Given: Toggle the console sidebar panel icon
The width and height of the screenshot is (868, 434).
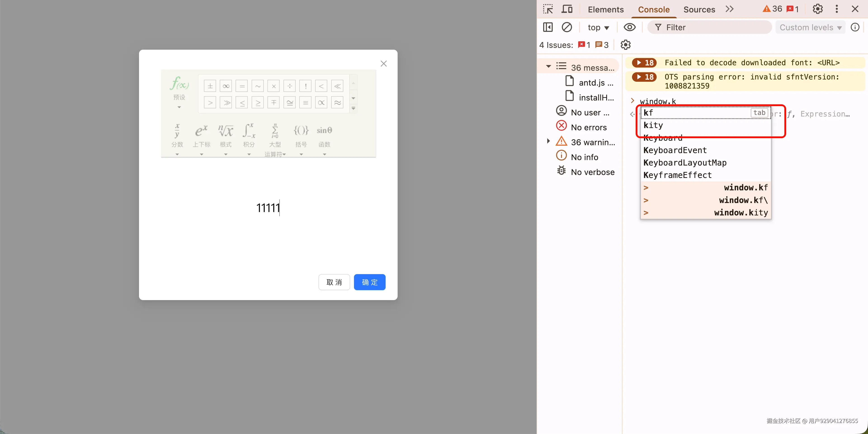Looking at the screenshot, I should [548, 27].
